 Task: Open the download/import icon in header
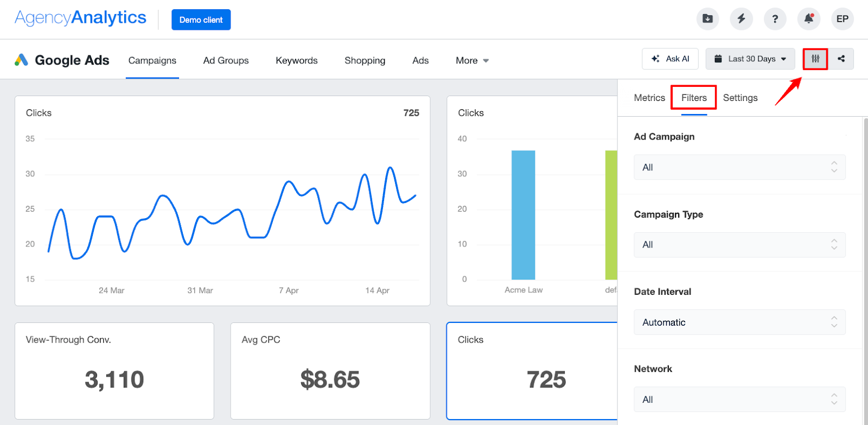pos(707,19)
